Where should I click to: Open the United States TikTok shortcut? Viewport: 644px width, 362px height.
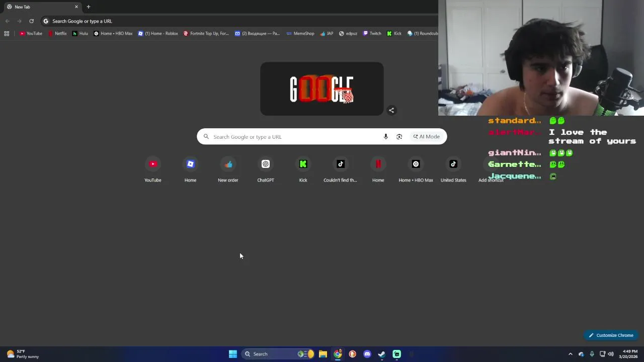click(453, 169)
